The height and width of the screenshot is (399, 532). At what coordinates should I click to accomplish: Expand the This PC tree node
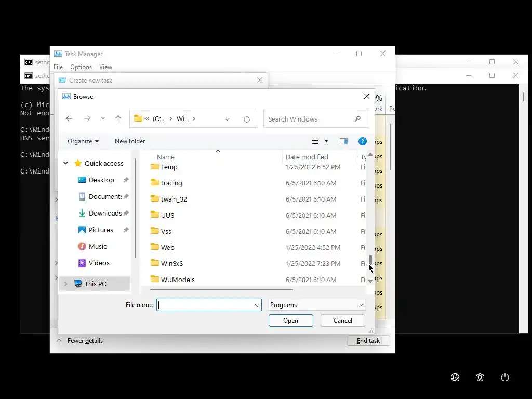tap(66, 284)
